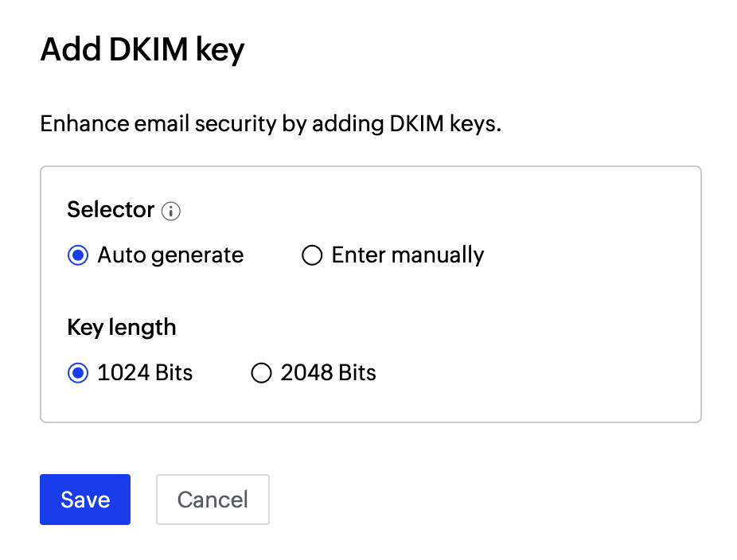Pick the stronger 2048-bit key option
737x560 pixels.
[261, 373]
